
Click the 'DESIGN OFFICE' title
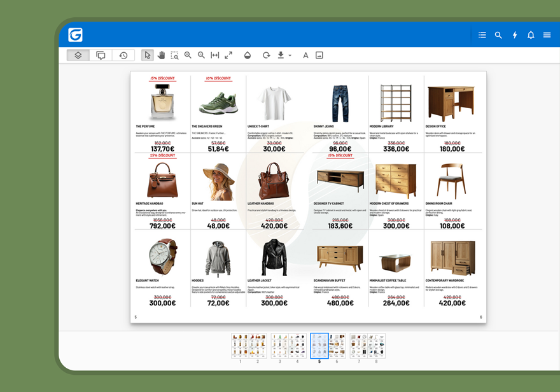click(x=435, y=127)
